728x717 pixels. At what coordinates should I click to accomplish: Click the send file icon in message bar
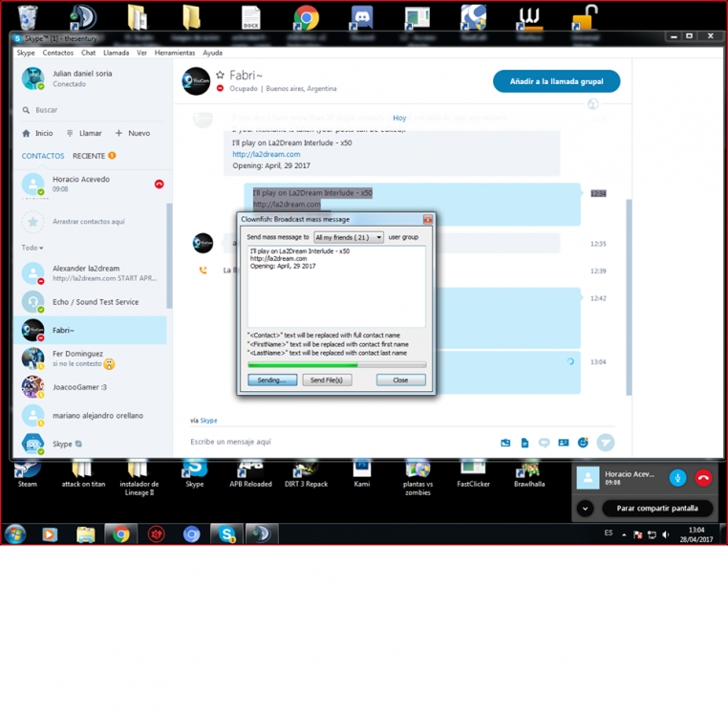[x=525, y=443]
